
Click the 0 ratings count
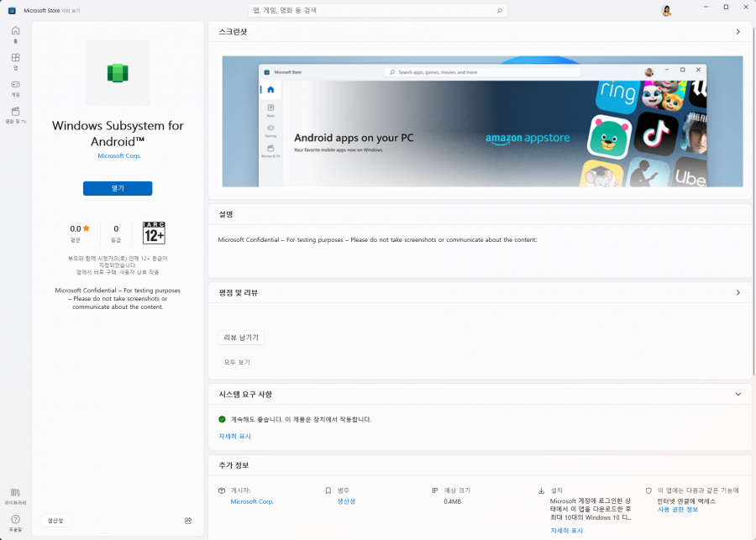click(x=116, y=228)
